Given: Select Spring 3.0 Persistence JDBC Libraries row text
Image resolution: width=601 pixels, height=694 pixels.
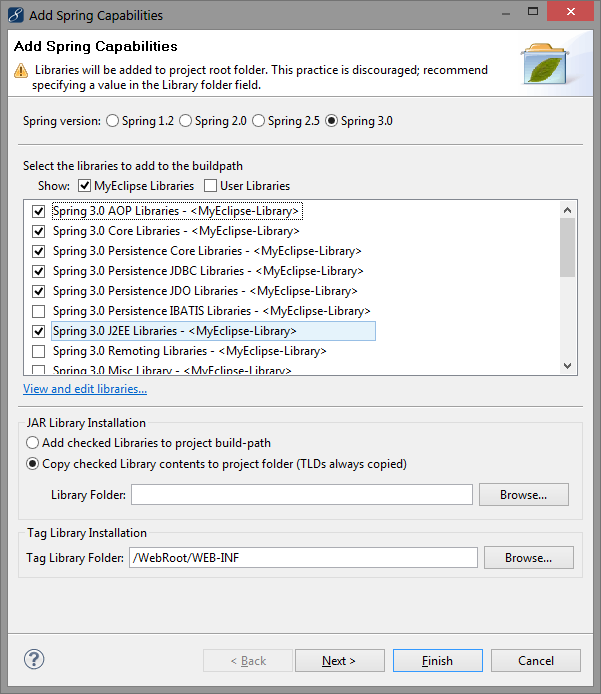Looking at the screenshot, I should point(208,271).
